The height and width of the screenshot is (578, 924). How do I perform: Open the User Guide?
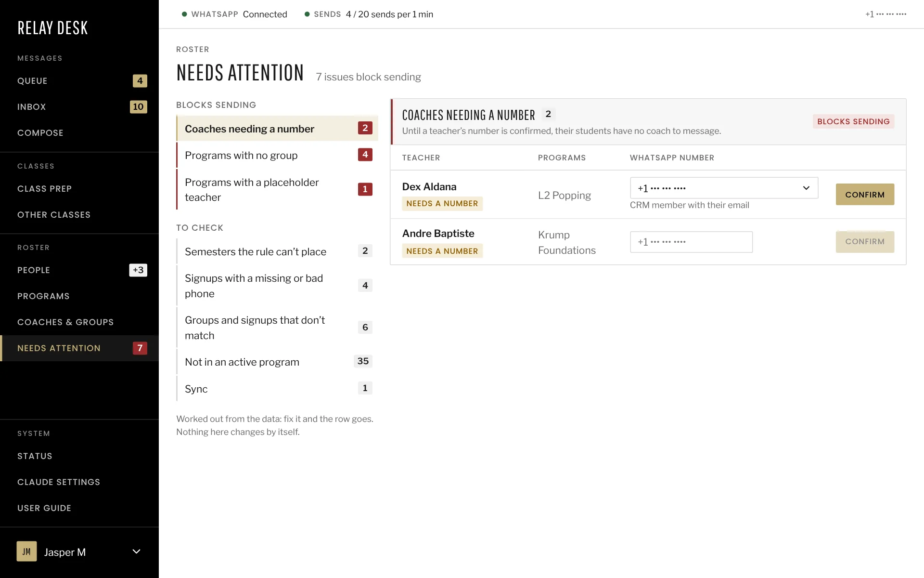[79, 508]
